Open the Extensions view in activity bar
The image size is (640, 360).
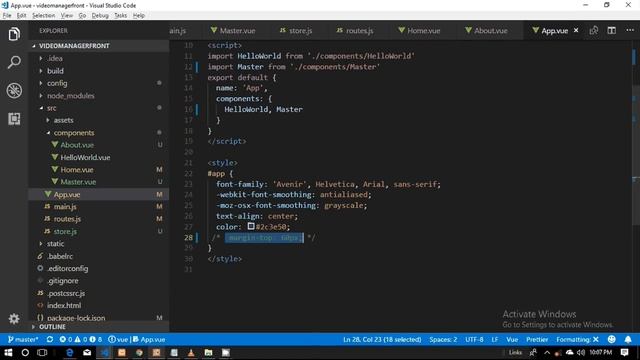point(14,119)
